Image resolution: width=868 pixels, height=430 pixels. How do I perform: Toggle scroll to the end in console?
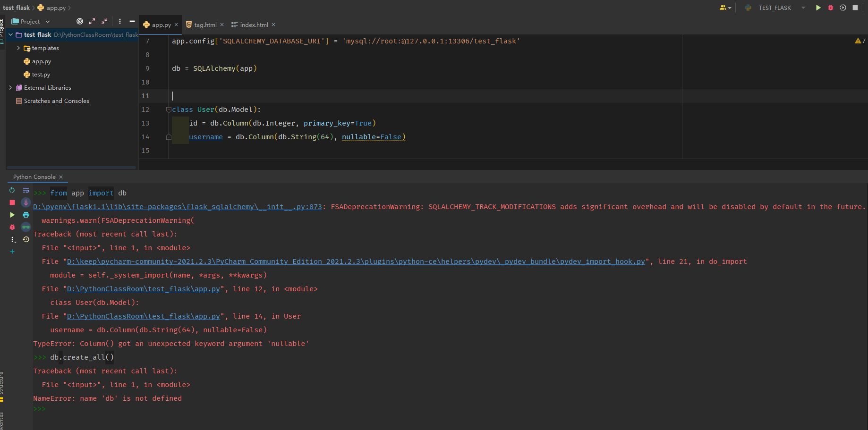(26, 202)
